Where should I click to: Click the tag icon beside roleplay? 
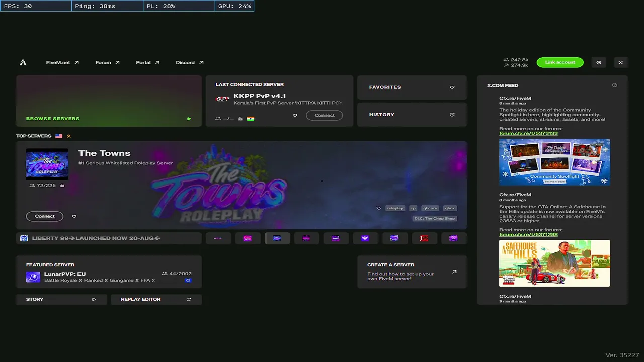pyautogui.click(x=379, y=208)
